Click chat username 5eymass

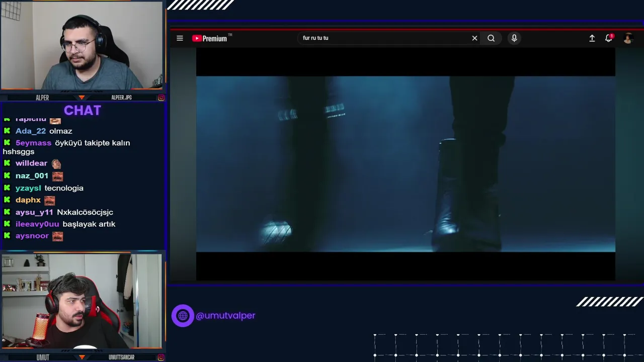click(x=33, y=143)
